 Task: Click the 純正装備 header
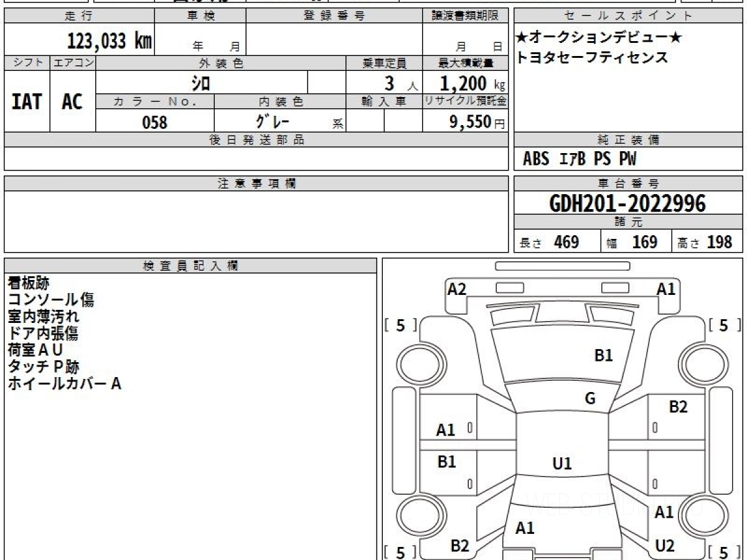(628, 140)
